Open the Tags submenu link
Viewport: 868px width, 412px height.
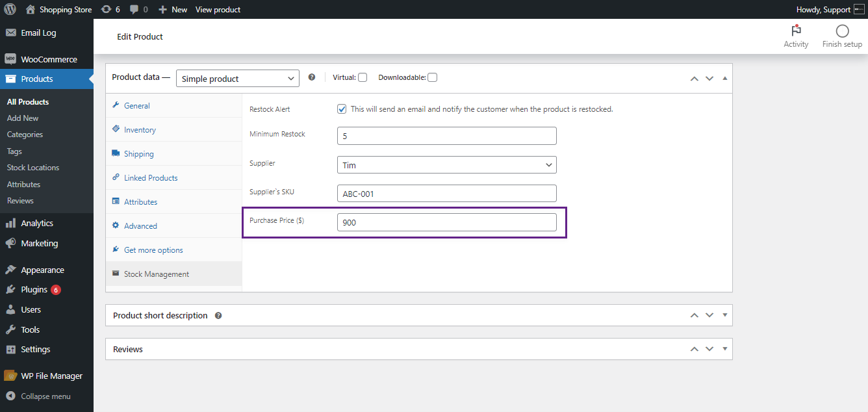(14, 151)
